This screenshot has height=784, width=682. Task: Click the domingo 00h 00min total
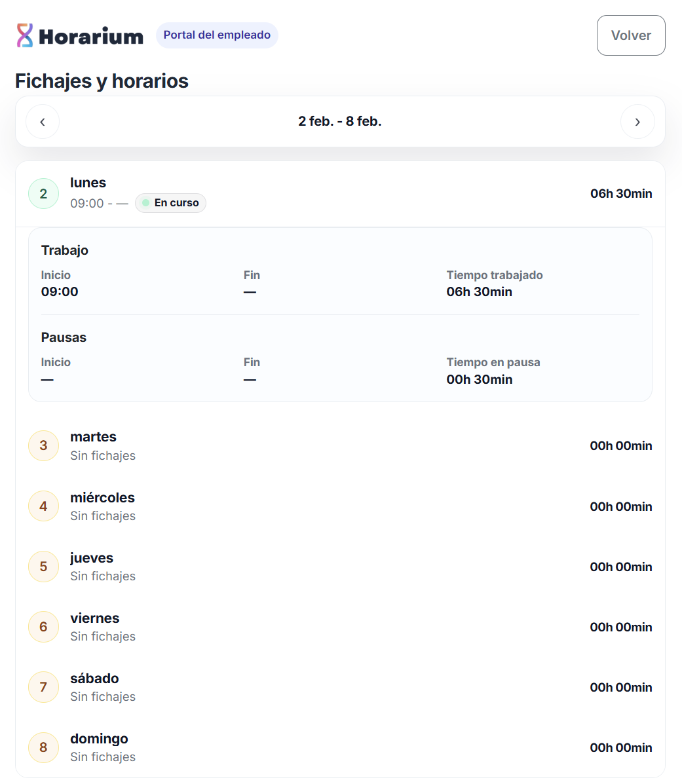click(x=620, y=748)
